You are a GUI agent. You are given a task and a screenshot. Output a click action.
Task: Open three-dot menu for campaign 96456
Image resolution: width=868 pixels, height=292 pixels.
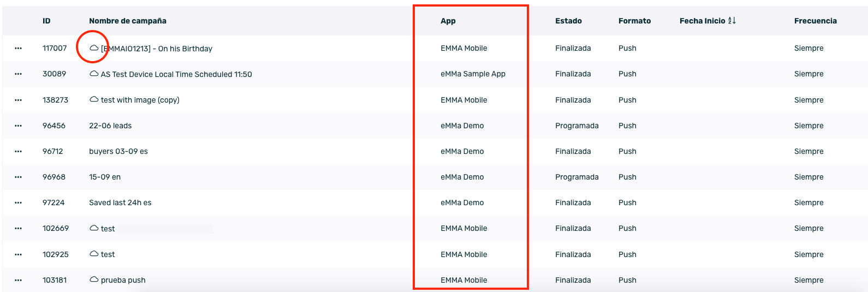tap(18, 126)
